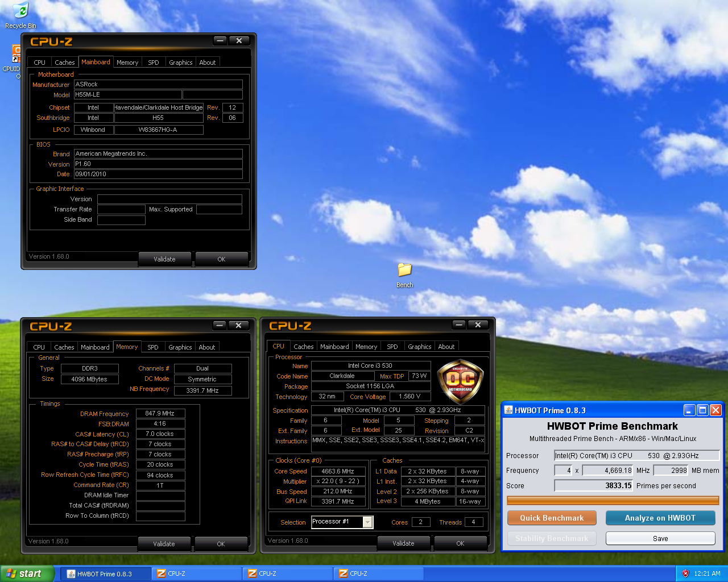Viewport: 728px width, 582px height.
Task: Click the NB Frequency 3391.7 MHz value
Action: (x=202, y=390)
